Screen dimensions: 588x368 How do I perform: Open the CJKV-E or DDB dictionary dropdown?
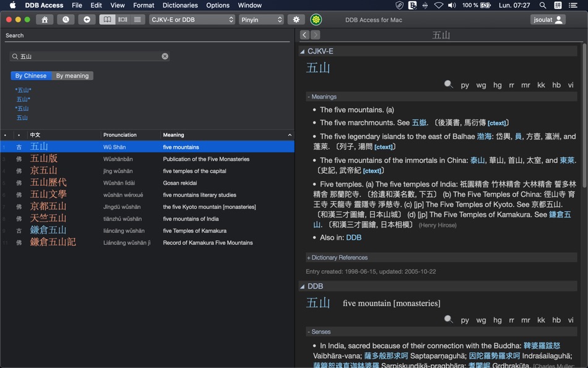tap(192, 20)
